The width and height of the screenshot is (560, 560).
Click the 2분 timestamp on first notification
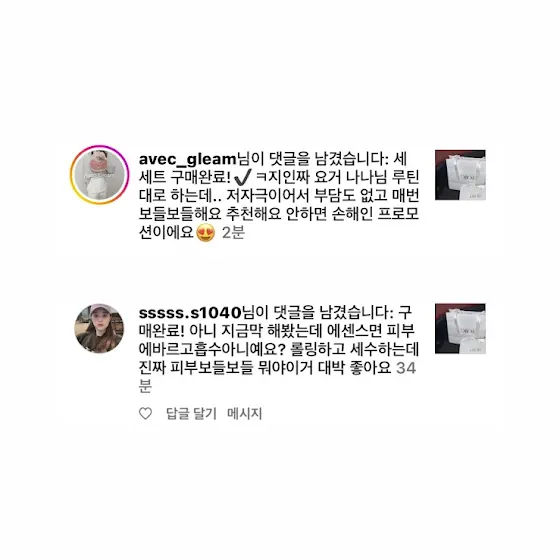point(233,232)
